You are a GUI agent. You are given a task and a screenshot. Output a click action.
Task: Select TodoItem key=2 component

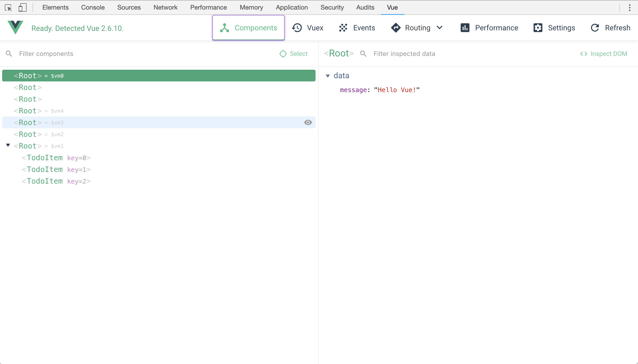point(159,181)
